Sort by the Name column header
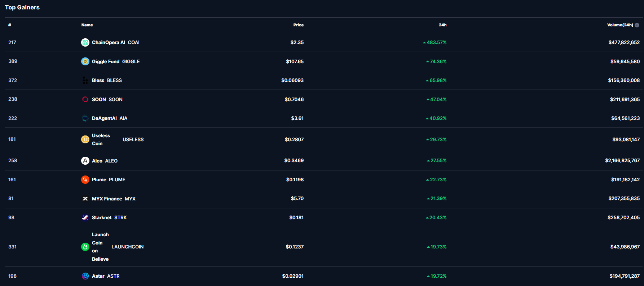 coord(87,25)
